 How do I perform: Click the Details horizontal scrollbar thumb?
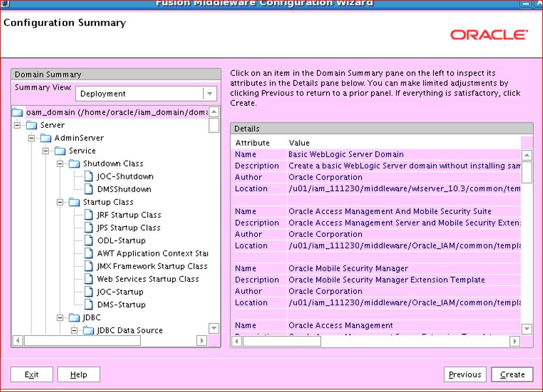point(282,341)
